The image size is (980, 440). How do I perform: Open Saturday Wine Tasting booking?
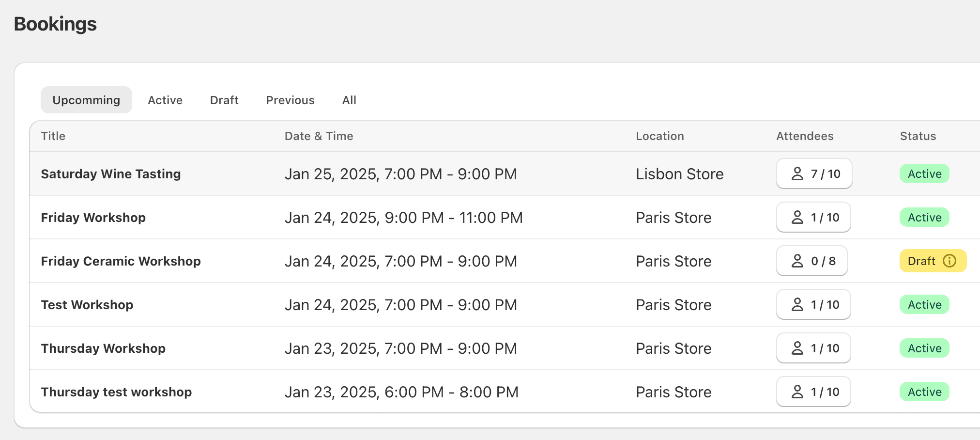(x=111, y=174)
